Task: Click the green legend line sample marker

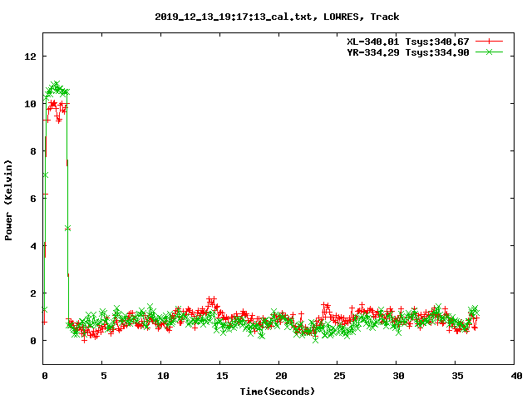Action: (x=489, y=52)
